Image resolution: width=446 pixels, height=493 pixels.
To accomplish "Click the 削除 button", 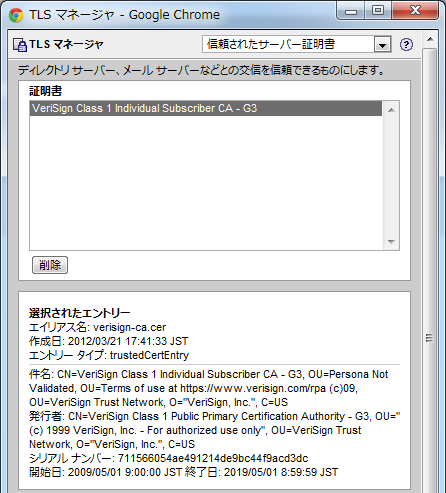I will (50, 265).
